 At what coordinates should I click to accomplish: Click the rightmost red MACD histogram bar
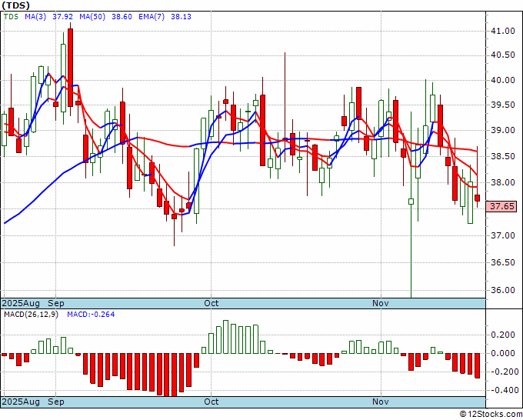click(x=478, y=365)
